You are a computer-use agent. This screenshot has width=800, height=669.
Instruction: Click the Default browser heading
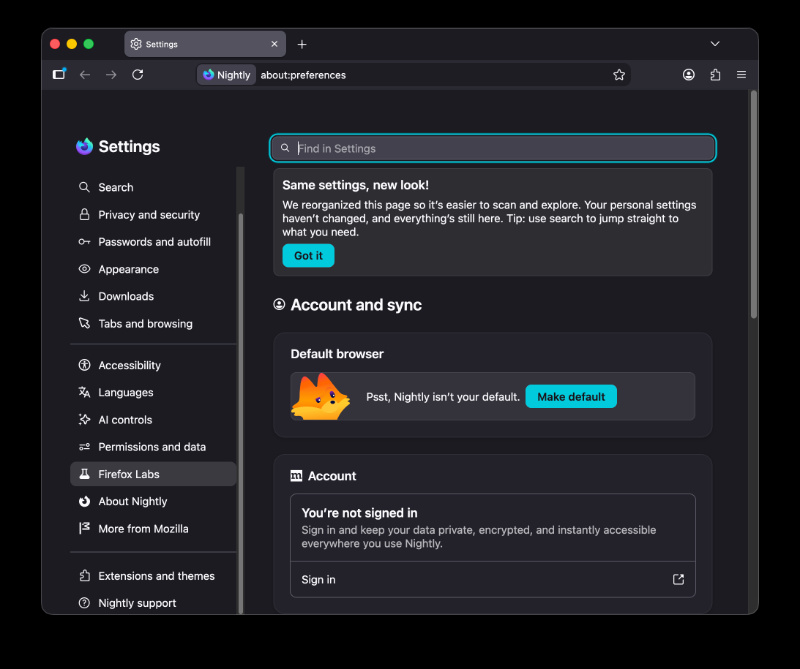coord(337,354)
